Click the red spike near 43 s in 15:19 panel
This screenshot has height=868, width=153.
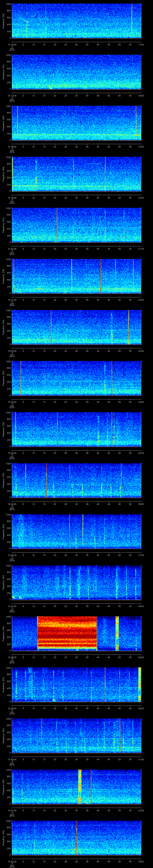pos(105,174)
